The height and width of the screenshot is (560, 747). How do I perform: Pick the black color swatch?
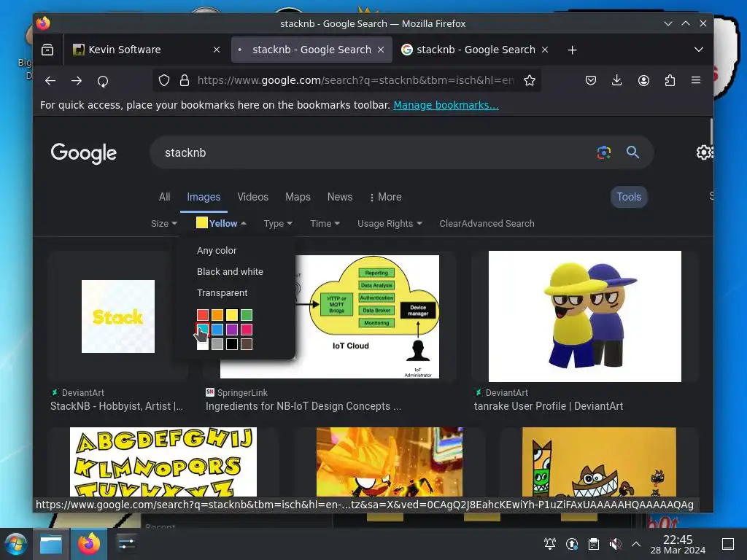click(232, 344)
